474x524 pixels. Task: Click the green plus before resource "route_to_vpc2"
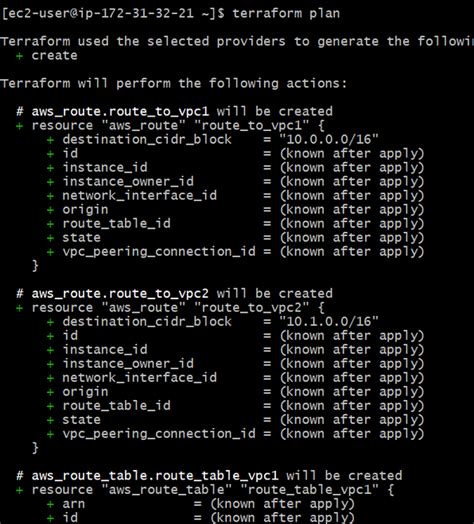coord(19,308)
